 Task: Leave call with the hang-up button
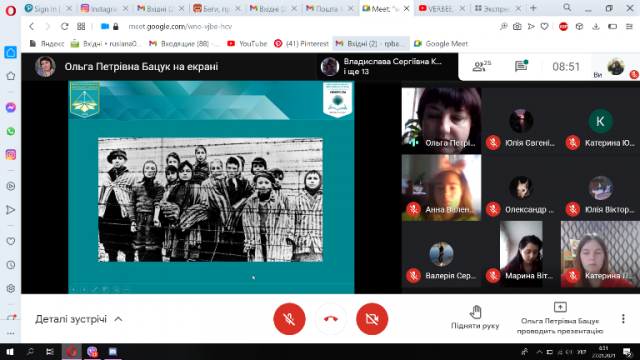pyautogui.click(x=331, y=319)
